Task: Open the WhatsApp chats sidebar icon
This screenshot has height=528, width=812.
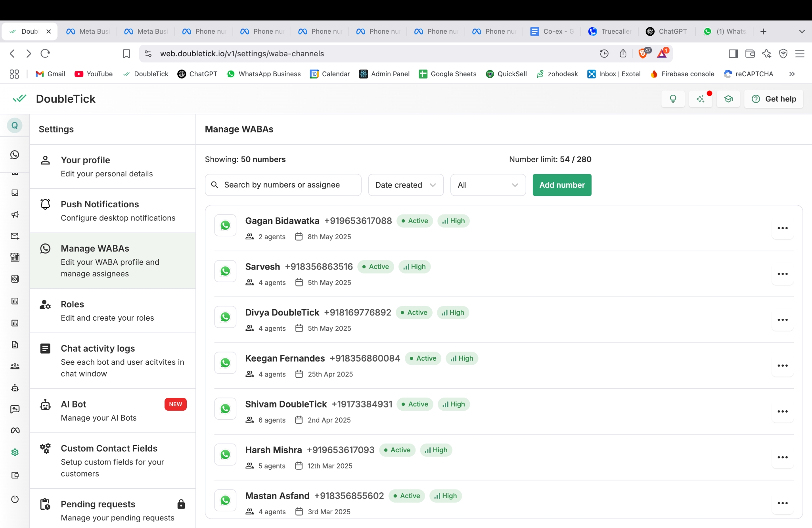Action: pos(15,155)
